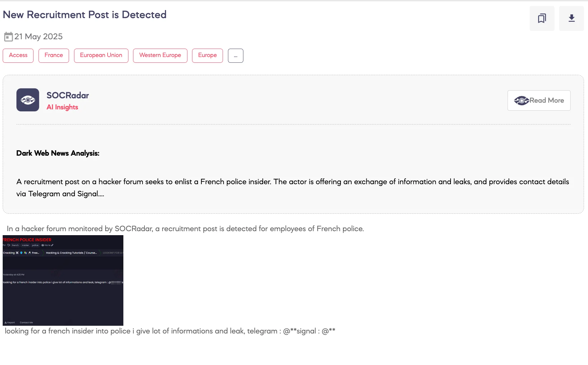Download the report using the download icon
Viewport: 588px width, 365px height.
pos(572,18)
